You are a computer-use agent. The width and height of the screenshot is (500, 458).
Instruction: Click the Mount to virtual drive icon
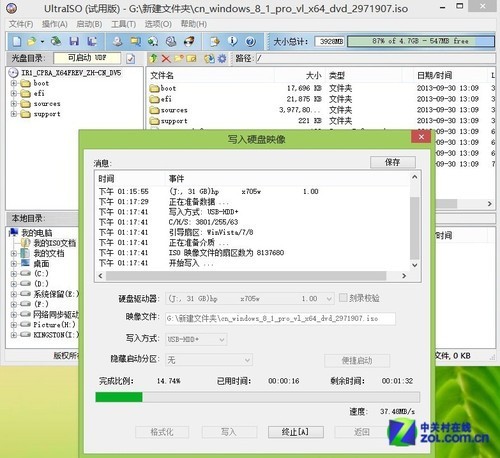[x=171, y=41]
